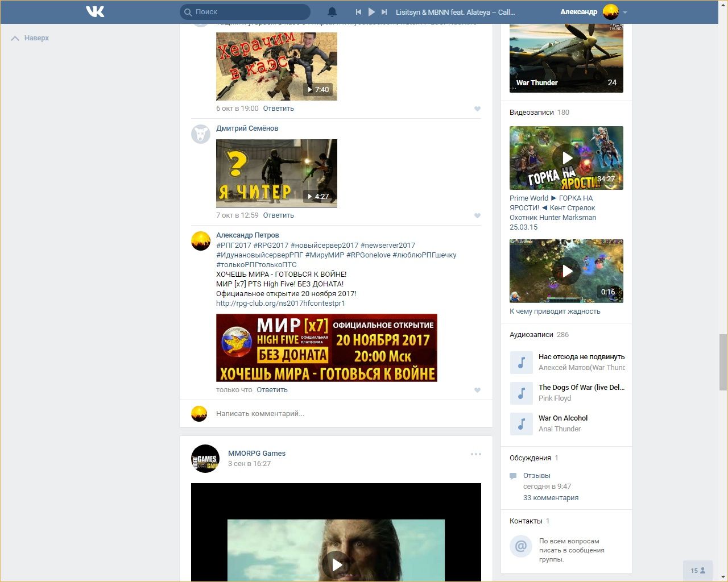
Task: Play the current track in header
Action: pyautogui.click(x=371, y=12)
